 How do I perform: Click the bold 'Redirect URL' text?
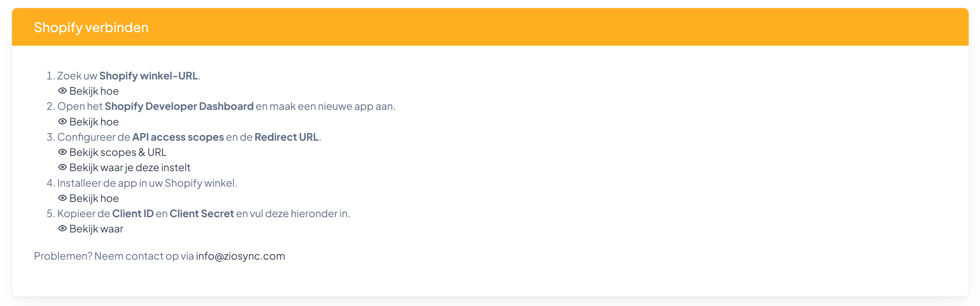pyautogui.click(x=286, y=137)
